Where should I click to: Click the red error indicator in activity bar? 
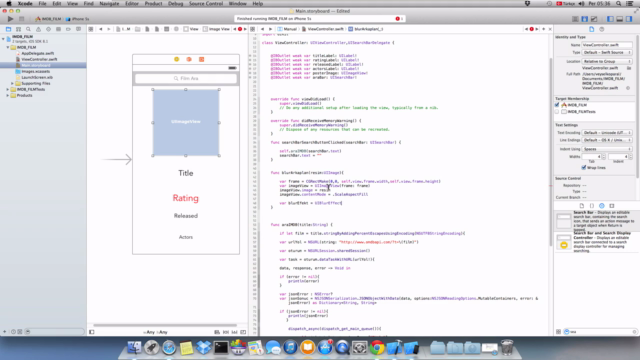[x=398, y=19]
